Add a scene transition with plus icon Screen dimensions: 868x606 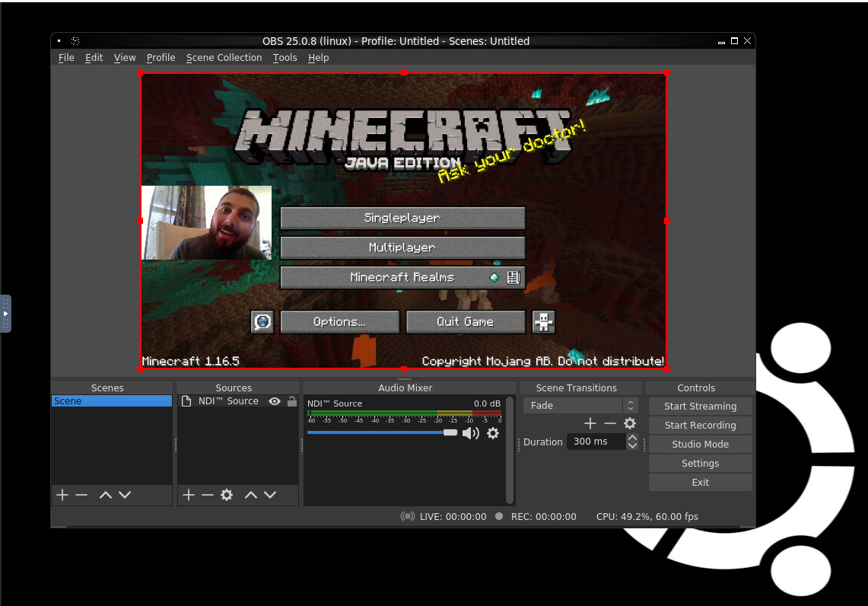(590, 424)
